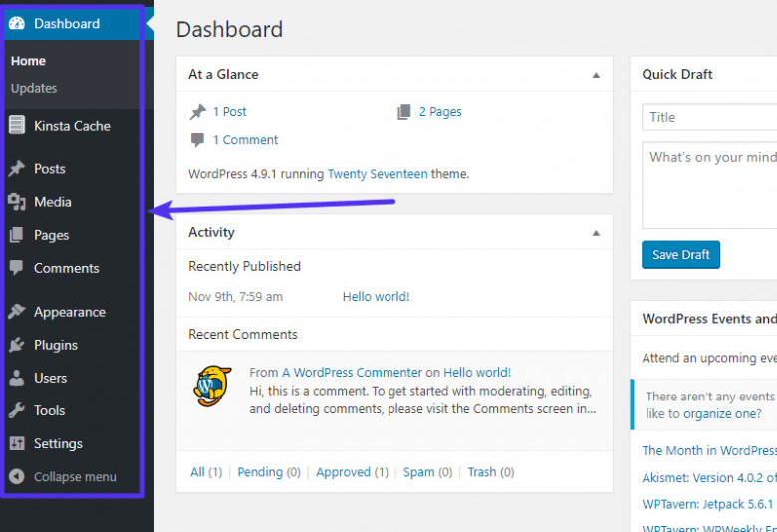Collapse the Activity widget
The image size is (777, 532).
click(596, 233)
